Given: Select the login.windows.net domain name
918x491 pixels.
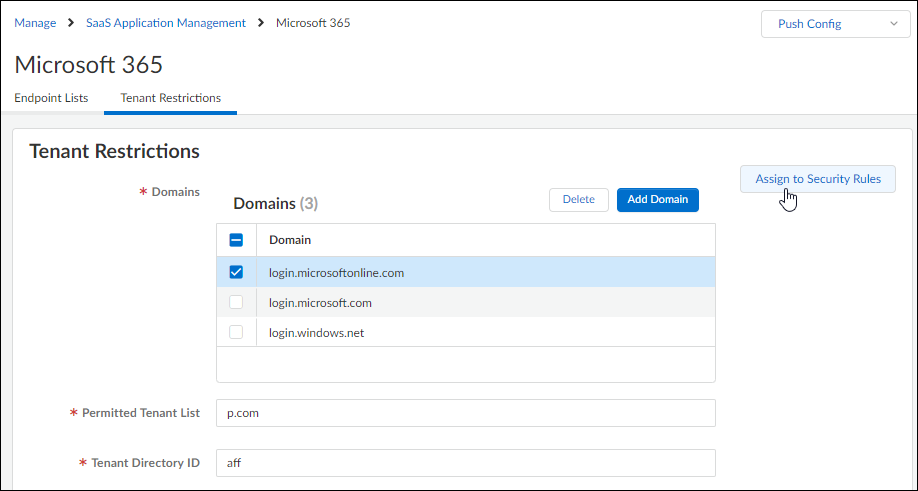Looking at the screenshot, I should [316, 332].
